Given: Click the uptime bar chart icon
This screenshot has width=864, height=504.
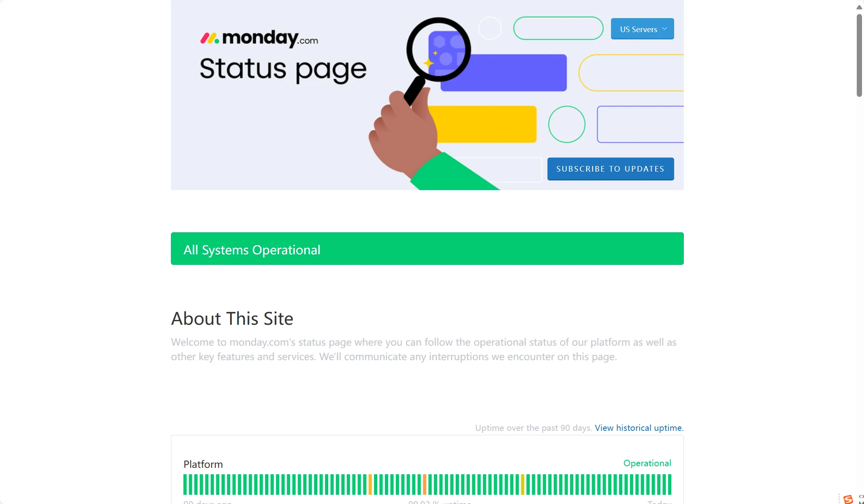Looking at the screenshot, I should [x=427, y=484].
